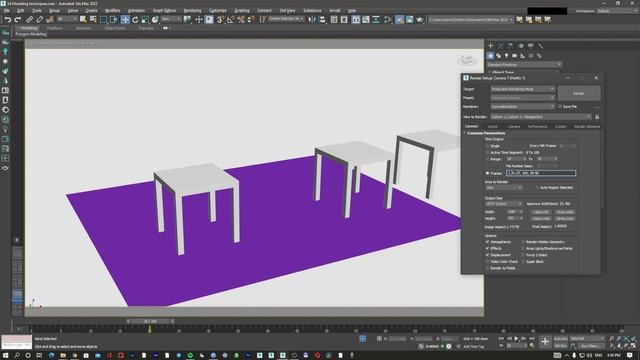Enable Render Hidden Geometry checkbox
This screenshot has height=360, width=640.
coord(523,242)
